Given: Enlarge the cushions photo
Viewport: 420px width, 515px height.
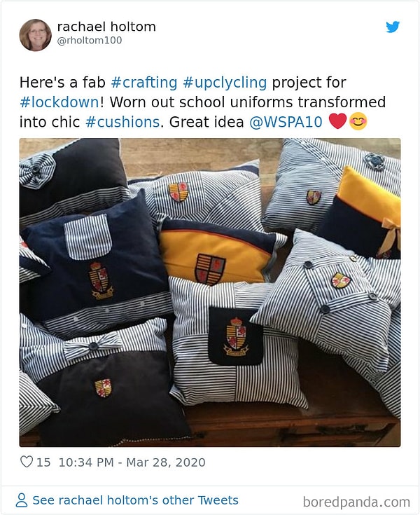Looking at the screenshot, I should (210, 292).
